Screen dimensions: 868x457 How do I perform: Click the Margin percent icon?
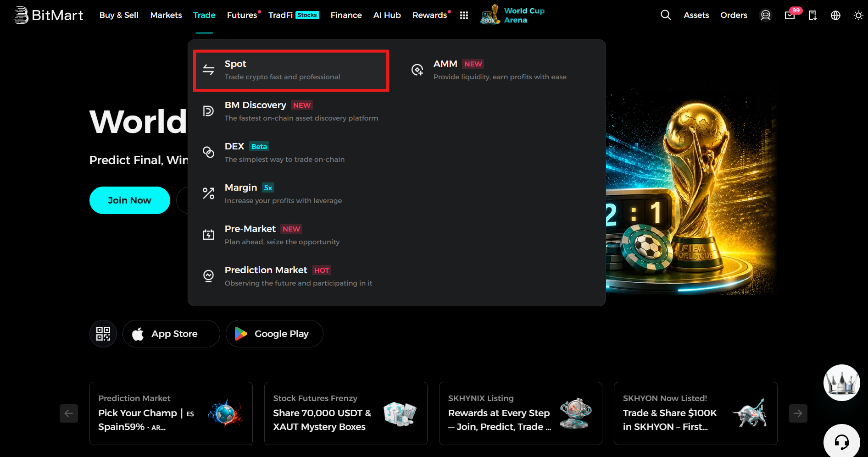tap(209, 193)
